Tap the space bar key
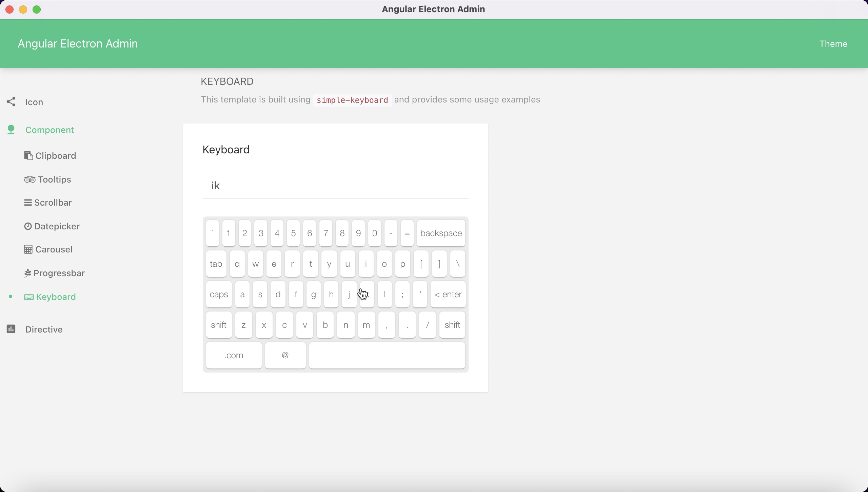The height and width of the screenshot is (492, 868). click(387, 355)
